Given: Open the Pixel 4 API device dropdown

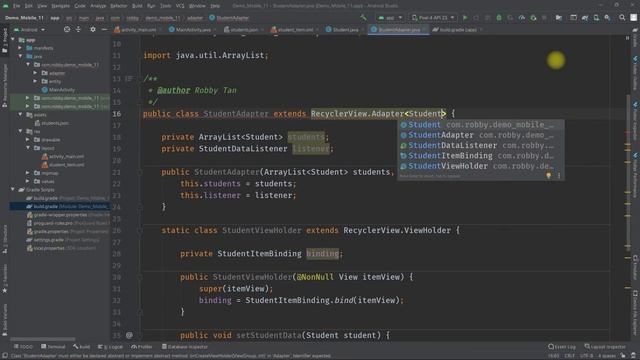Looking at the screenshot, I should (x=433, y=18).
